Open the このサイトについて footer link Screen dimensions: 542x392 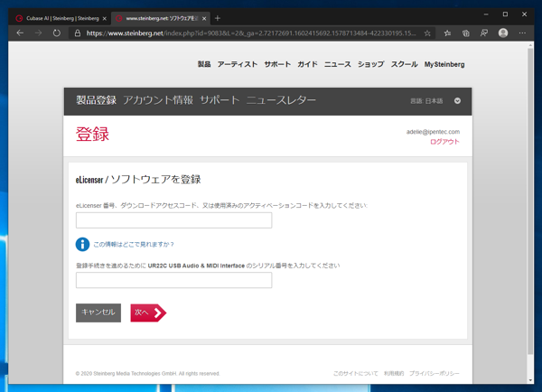(x=356, y=373)
